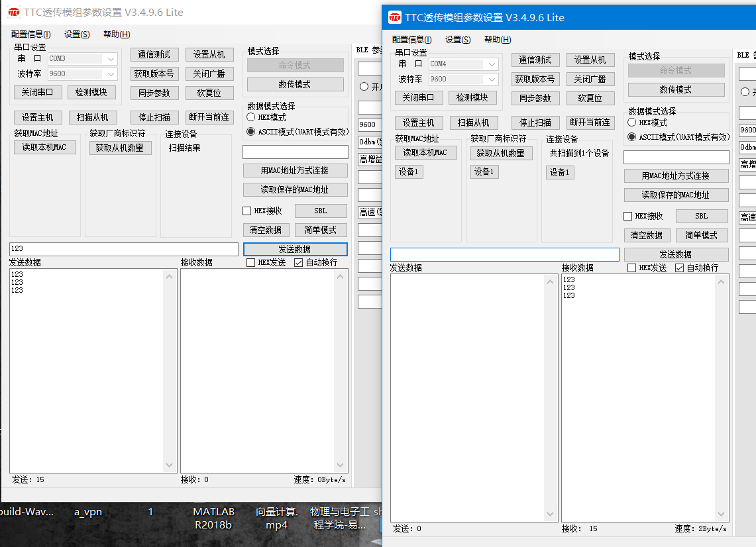Launch a_vpn from the taskbar
Screen dimensions: 756x547
[87, 511]
